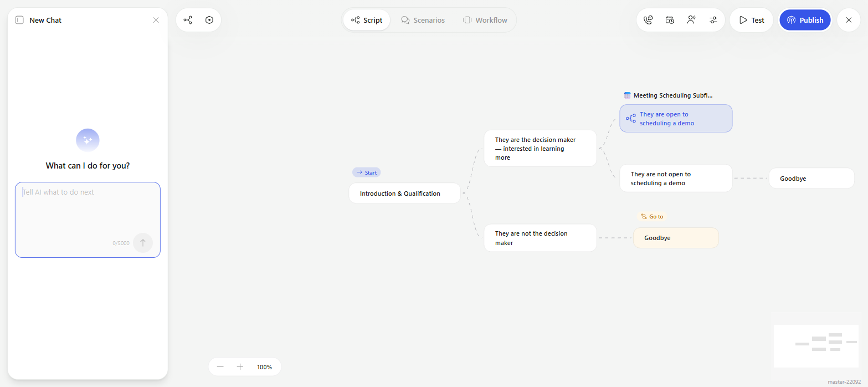Click the hexagon component icon in toolbar
868x387 pixels.
(x=209, y=20)
